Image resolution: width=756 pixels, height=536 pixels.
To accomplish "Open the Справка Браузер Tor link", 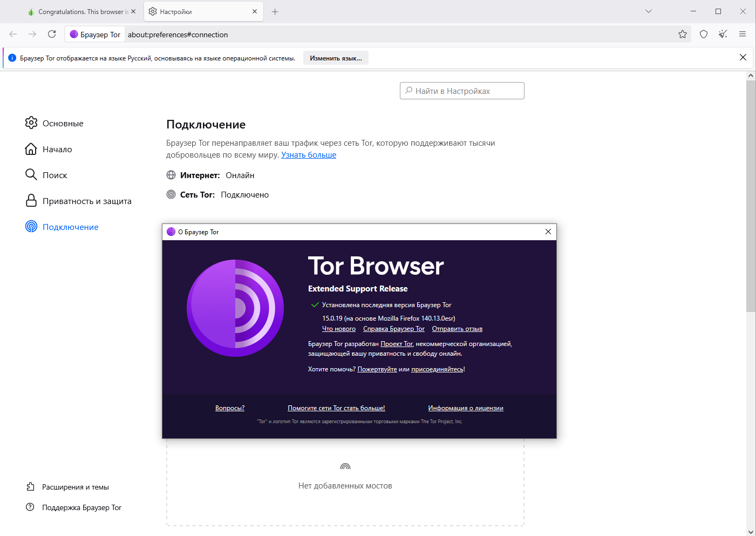I will (394, 329).
